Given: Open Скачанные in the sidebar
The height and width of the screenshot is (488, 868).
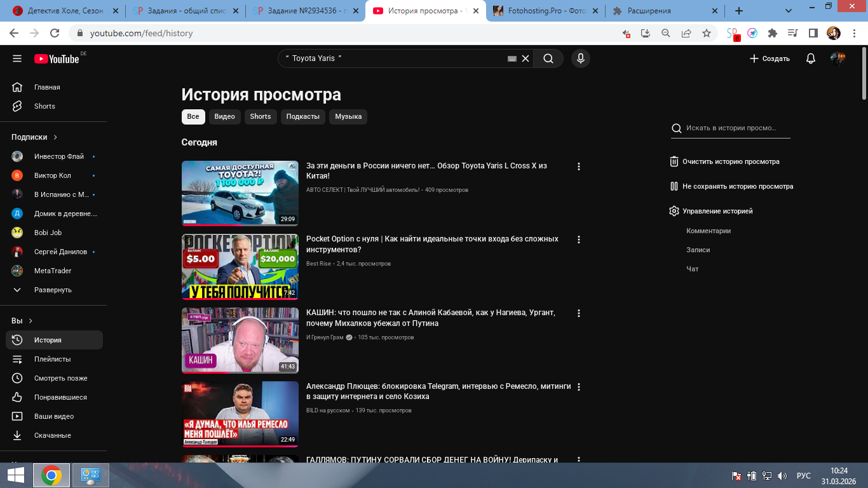Looking at the screenshot, I should pyautogui.click(x=54, y=435).
